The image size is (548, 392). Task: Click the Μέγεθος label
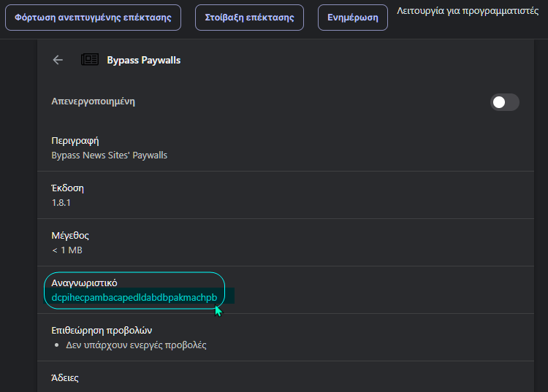(x=70, y=236)
